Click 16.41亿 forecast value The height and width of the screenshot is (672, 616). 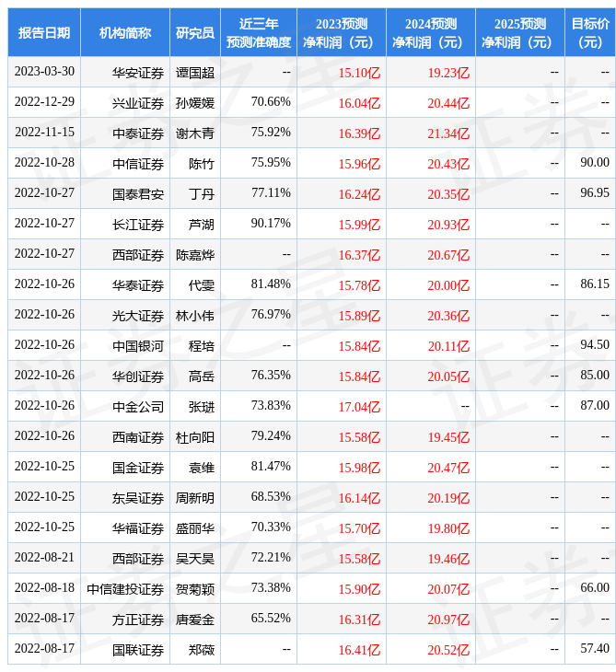click(359, 651)
